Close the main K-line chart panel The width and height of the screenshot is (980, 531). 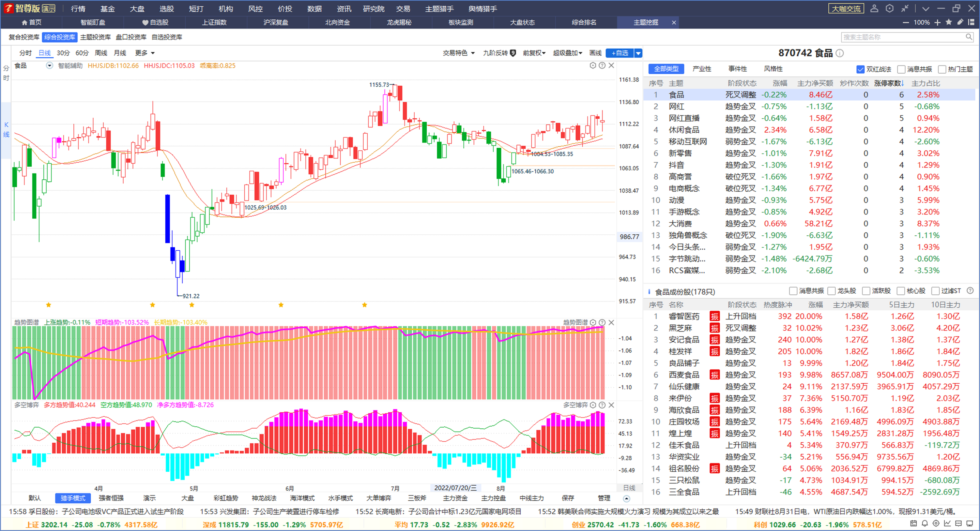(611, 66)
